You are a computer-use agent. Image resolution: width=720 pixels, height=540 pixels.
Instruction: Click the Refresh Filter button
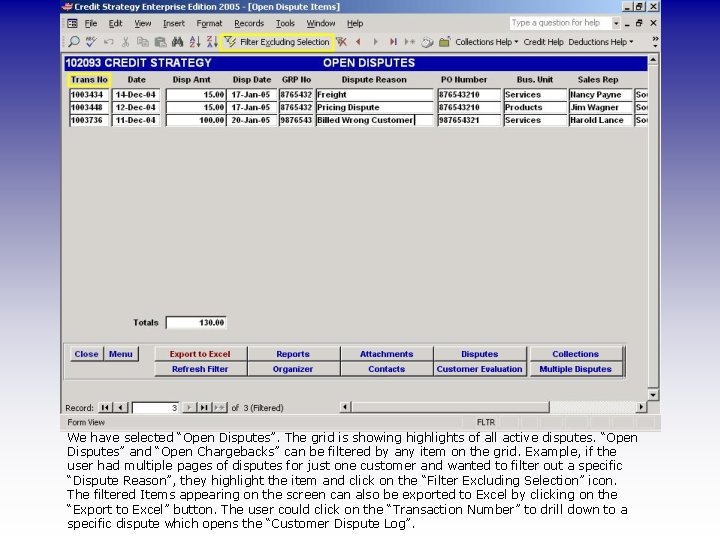pyautogui.click(x=200, y=369)
